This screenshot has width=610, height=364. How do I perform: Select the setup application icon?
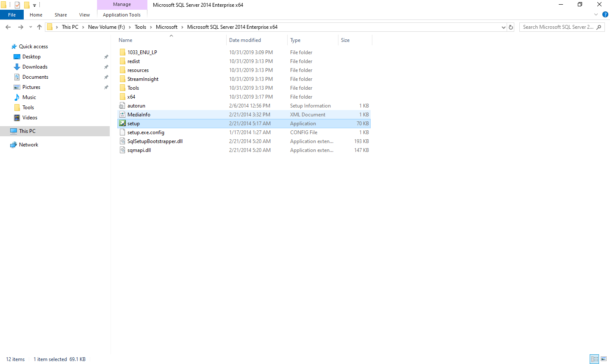(x=122, y=124)
